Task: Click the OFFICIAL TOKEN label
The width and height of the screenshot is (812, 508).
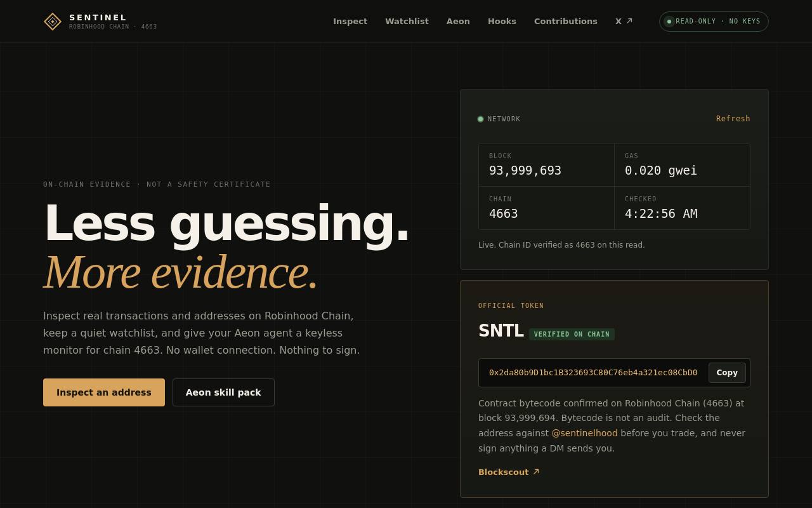Action: [x=511, y=306]
